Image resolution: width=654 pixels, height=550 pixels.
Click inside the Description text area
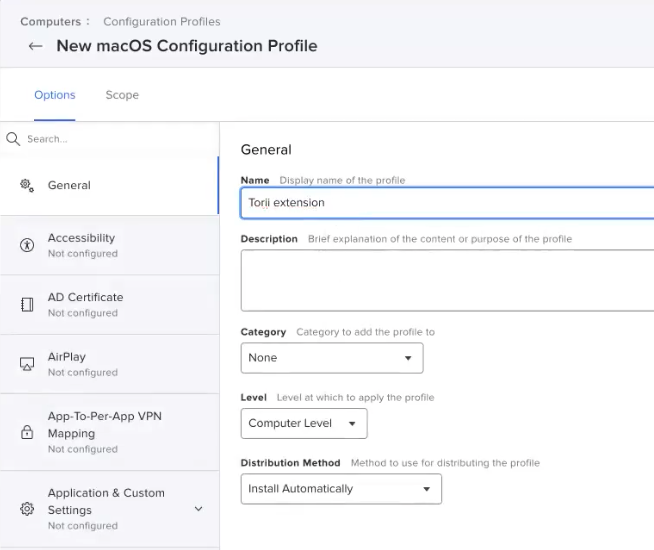pos(447,280)
